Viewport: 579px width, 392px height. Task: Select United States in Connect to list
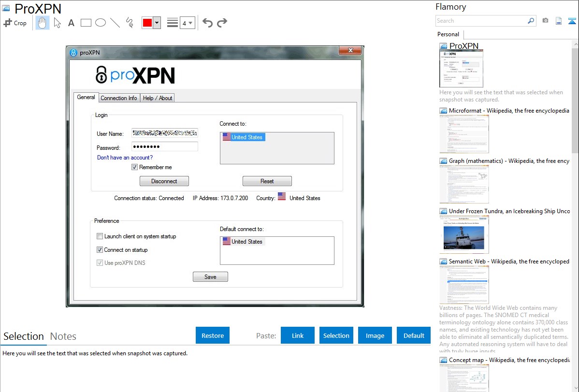[243, 137]
